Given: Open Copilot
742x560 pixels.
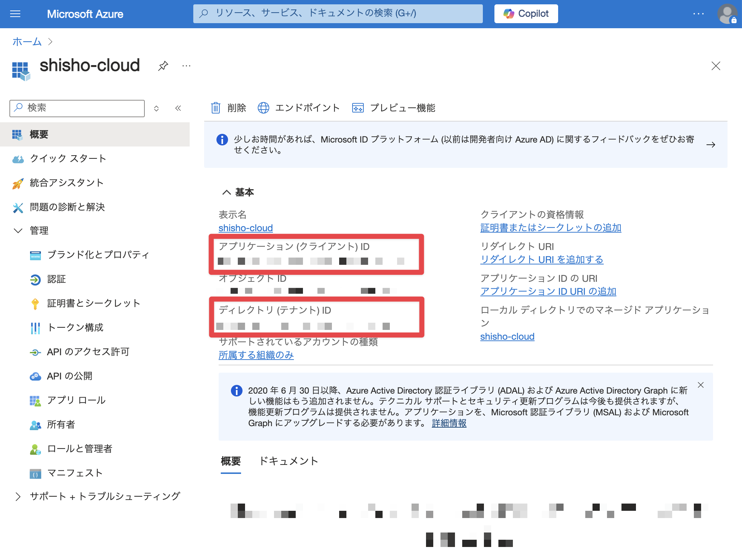Looking at the screenshot, I should [x=526, y=14].
